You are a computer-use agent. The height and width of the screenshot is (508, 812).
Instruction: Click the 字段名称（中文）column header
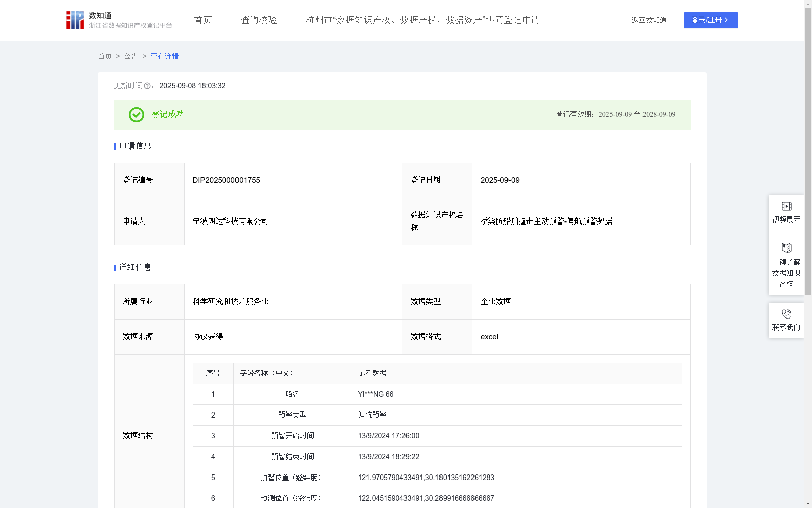[268, 373]
